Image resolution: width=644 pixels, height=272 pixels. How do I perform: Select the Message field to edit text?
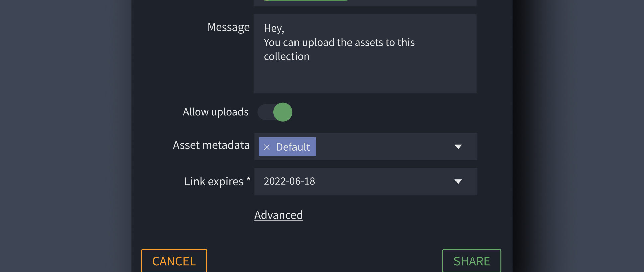click(365, 54)
